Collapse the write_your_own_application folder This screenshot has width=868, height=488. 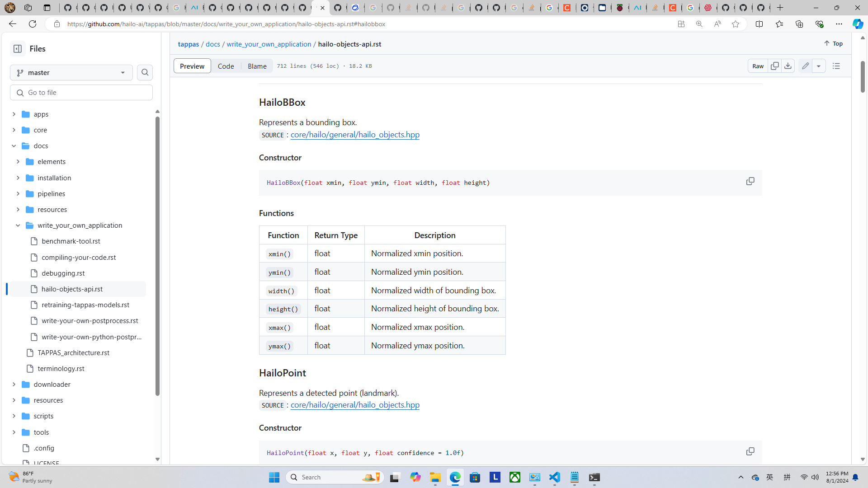[x=18, y=225]
